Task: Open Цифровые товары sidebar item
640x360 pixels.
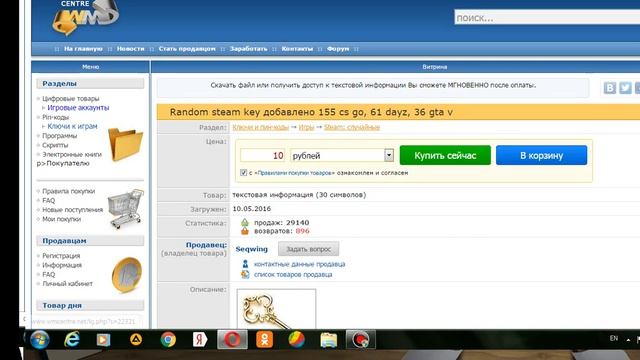Action: coord(71,98)
